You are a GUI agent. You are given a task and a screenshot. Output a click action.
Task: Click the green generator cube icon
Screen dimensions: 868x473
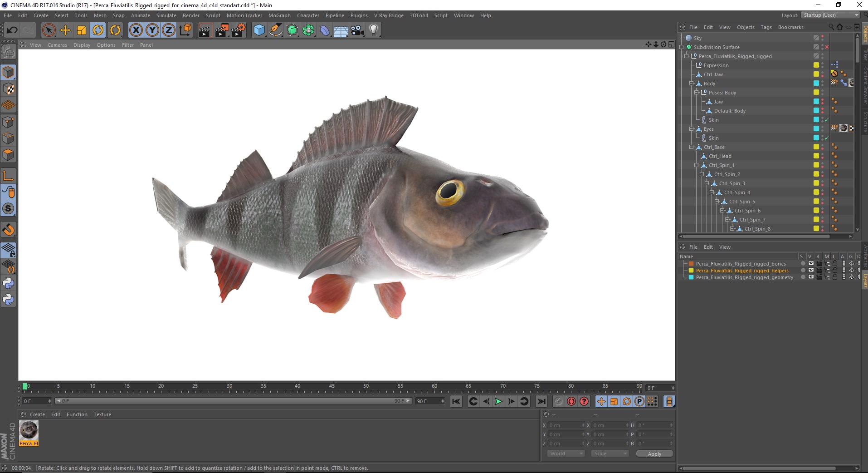292,30
